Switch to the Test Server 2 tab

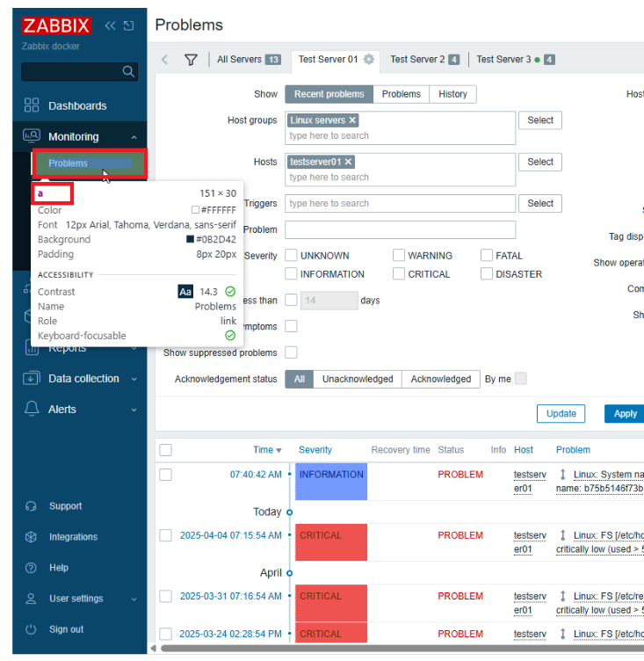coord(424,60)
